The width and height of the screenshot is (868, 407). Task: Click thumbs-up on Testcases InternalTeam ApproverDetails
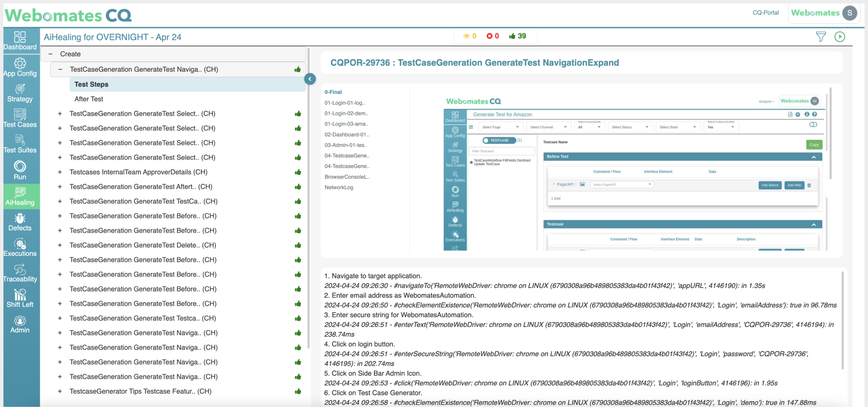click(298, 172)
